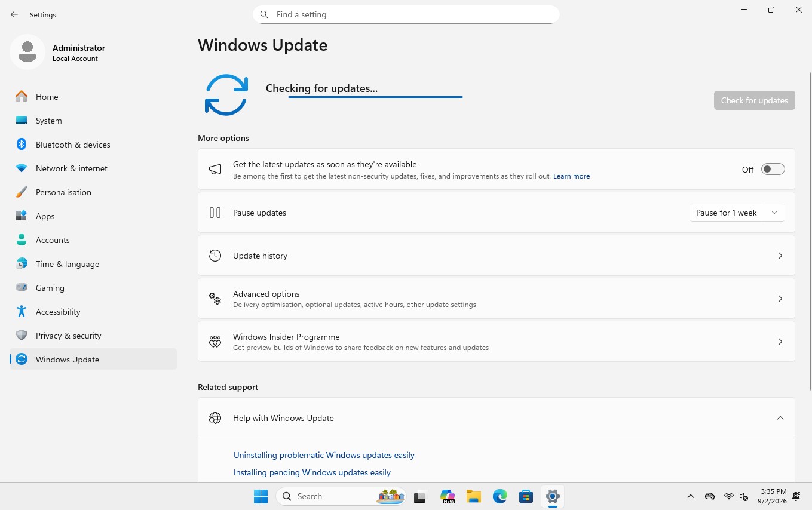The height and width of the screenshot is (510, 812).
Task: Click the Check for updates button
Action: 754,100
